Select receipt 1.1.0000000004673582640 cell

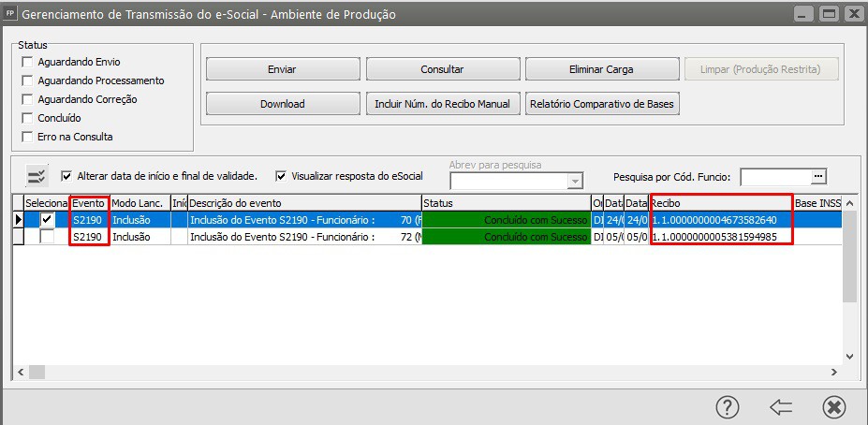(x=721, y=220)
